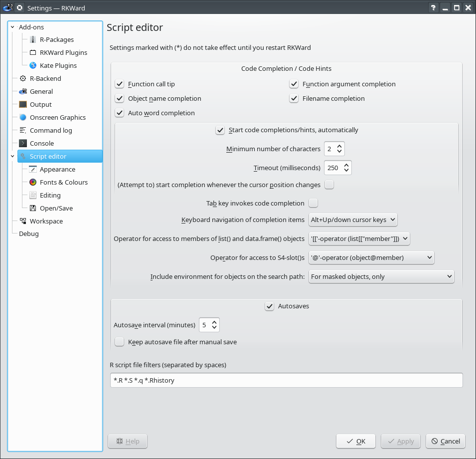The width and height of the screenshot is (476, 459).
Task: Open Keyboard navigation of completion items dropdown
Action: (353, 220)
